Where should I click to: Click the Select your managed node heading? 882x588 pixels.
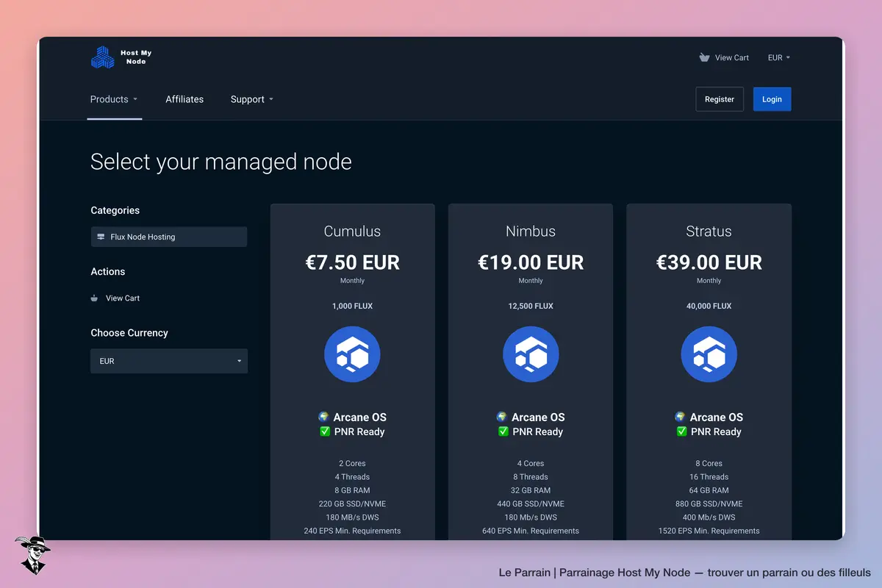coord(221,162)
